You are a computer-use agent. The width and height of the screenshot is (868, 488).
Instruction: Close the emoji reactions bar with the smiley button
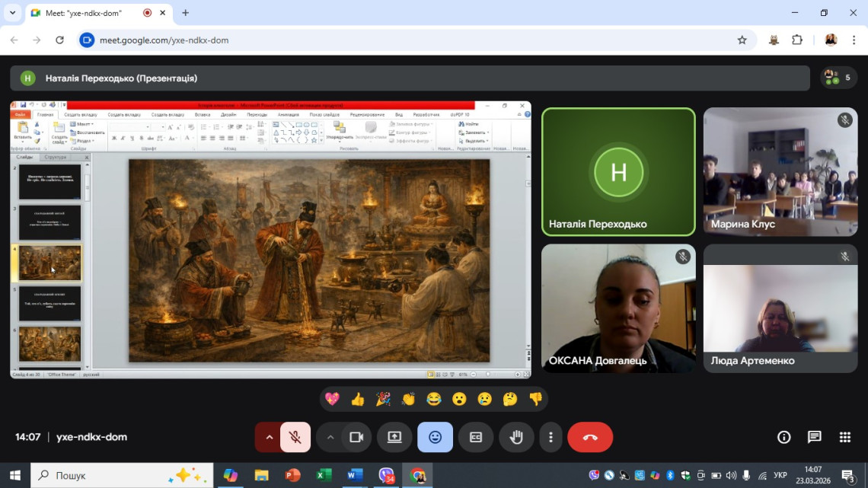[435, 437]
